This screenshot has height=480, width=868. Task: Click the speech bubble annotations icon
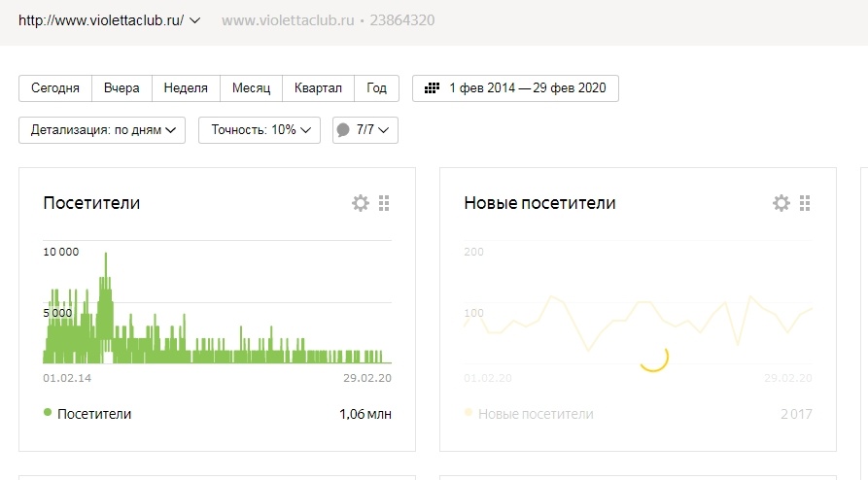click(x=343, y=130)
